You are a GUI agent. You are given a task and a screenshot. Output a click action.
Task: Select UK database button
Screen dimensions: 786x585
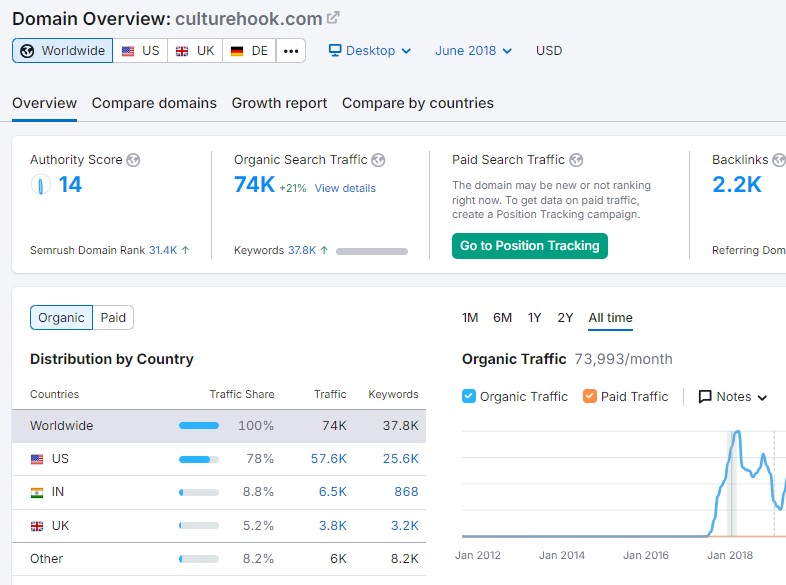195,51
